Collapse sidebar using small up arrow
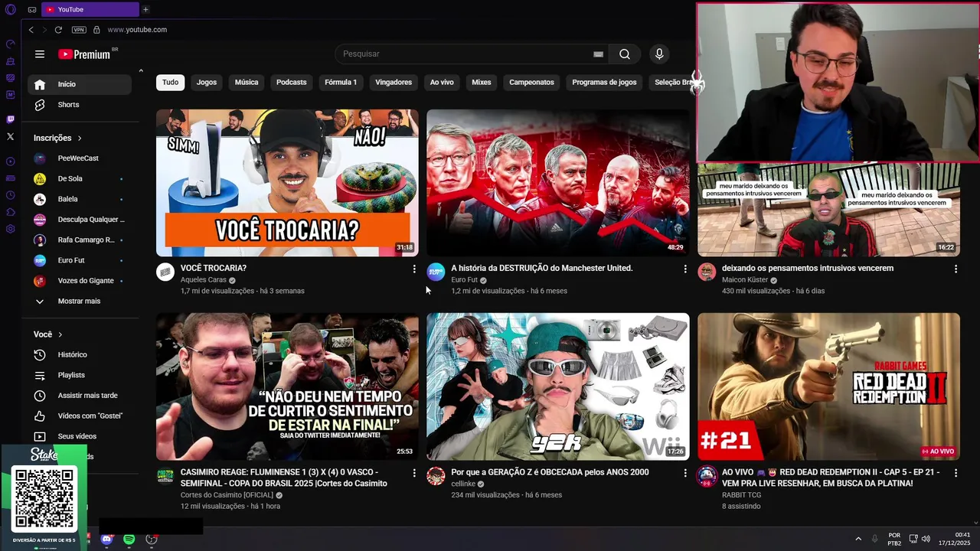The width and height of the screenshot is (980, 551). [x=141, y=70]
